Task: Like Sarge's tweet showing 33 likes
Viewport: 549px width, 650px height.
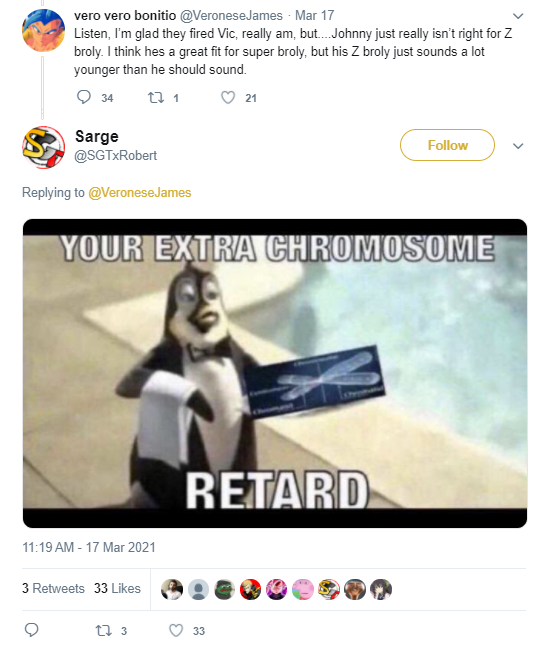Action: tap(176, 631)
